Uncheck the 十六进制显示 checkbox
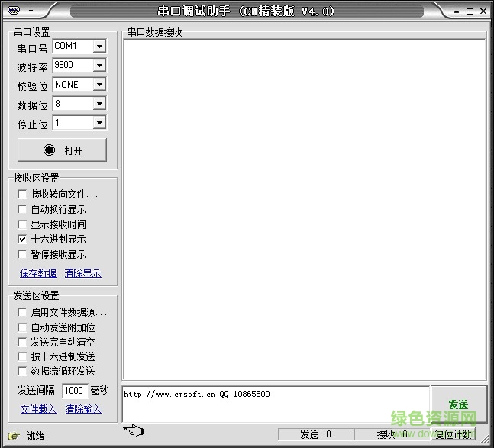Viewport: 494px width, 448px height. click(22, 240)
